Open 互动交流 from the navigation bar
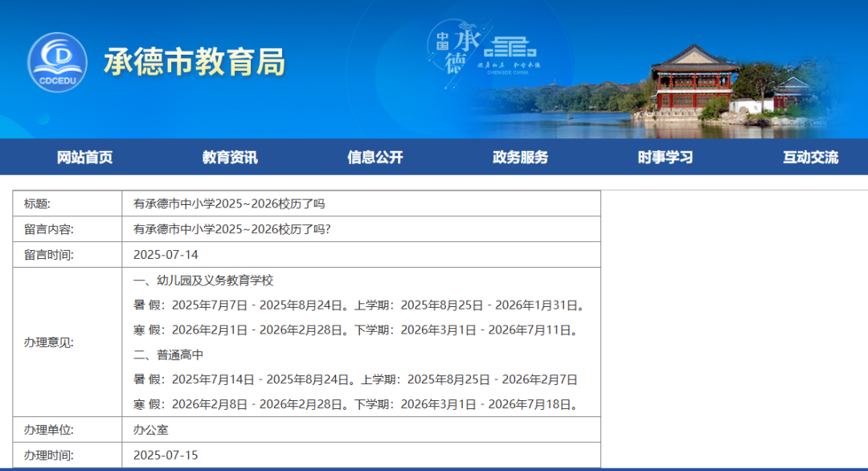This screenshot has width=868, height=471. pos(810,158)
